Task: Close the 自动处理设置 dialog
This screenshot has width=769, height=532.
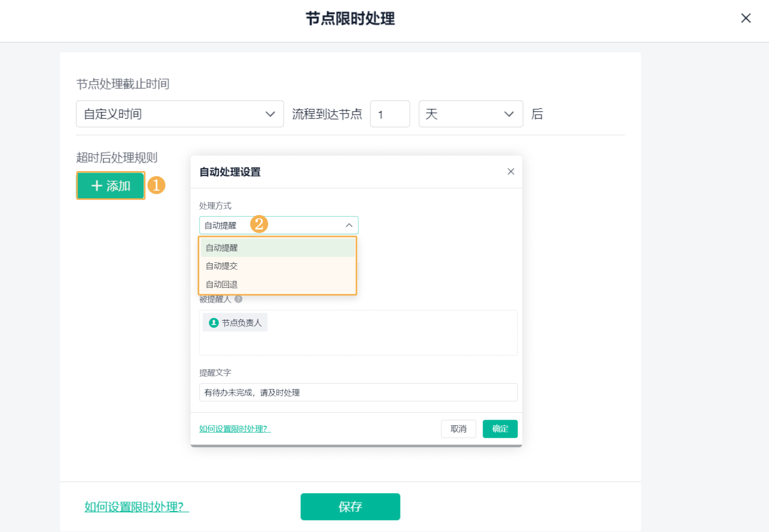Action: tap(510, 172)
